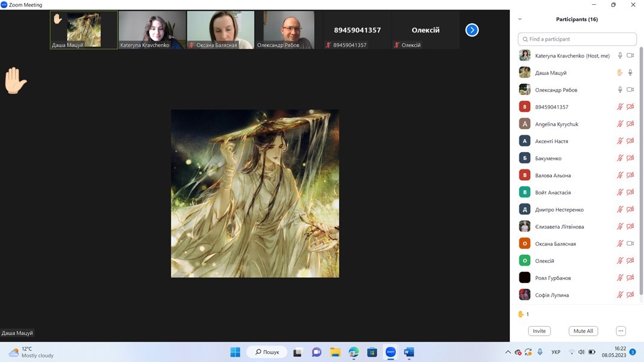
Task: Click camera icon of Олександр Рябов in list
Action: click(x=630, y=90)
